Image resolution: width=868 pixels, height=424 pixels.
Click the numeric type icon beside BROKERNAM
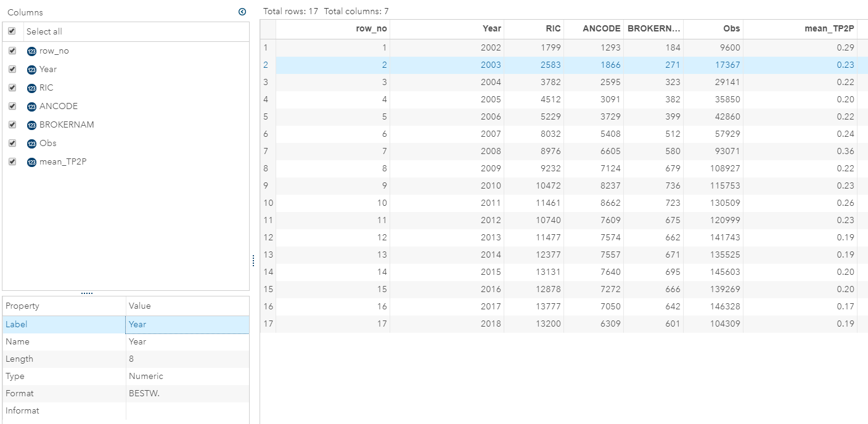coord(32,124)
